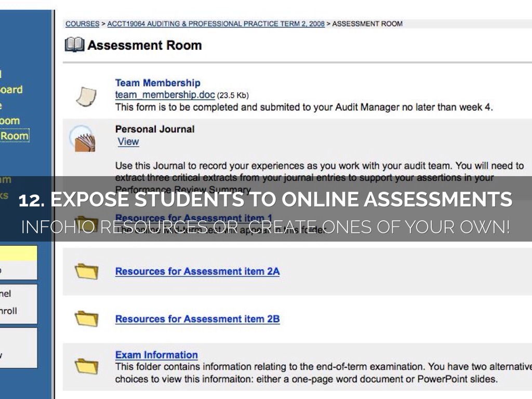Screen dimensions: 532x399
Task: Open Resources for Assessment item 1 link
Action: [193, 218]
